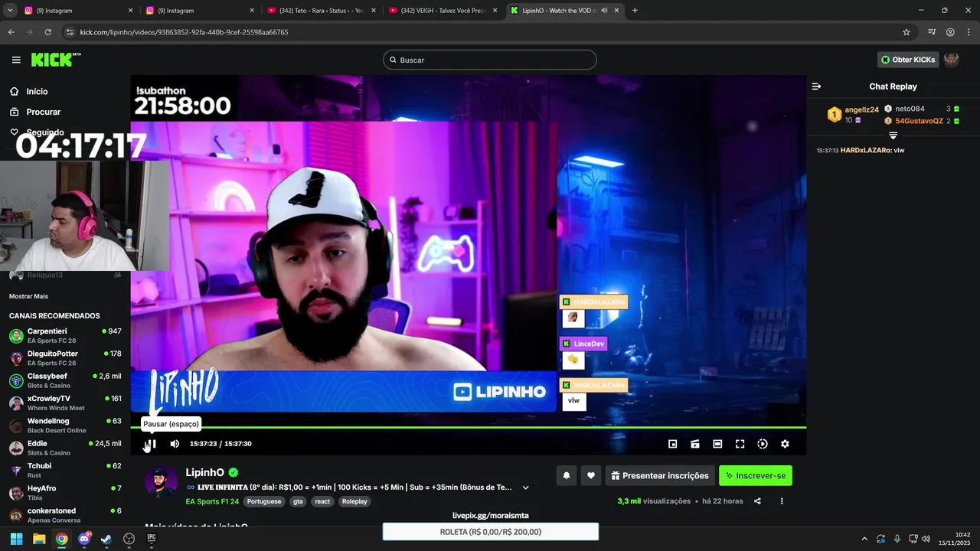Open the xCrowleyTV recommended channel

65,403
